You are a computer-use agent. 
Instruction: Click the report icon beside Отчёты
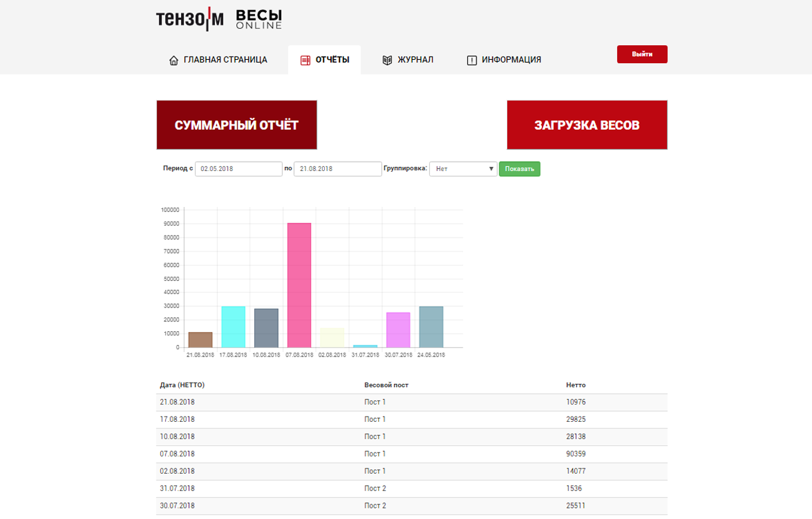(305, 61)
